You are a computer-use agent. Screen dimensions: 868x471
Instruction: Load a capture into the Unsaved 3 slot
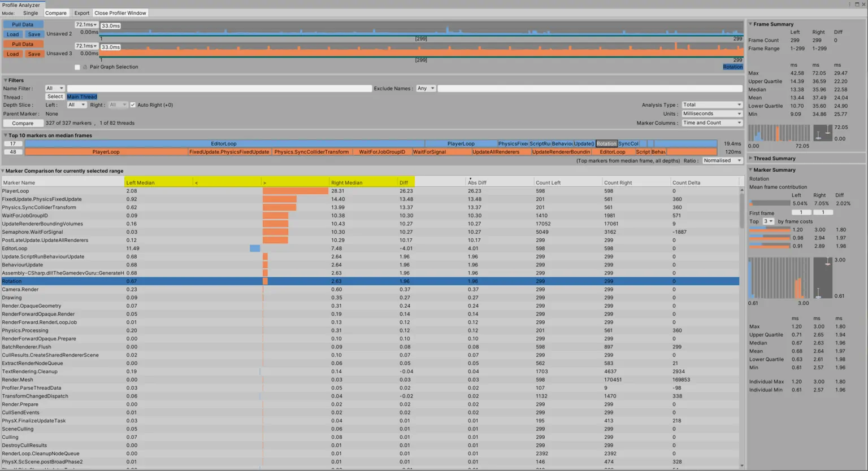click(12, 54)
